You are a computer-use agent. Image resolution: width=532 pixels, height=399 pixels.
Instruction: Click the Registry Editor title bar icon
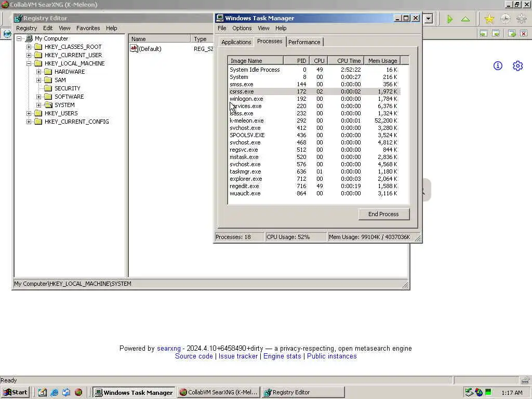pyautogui.click(x=18, y=18)
